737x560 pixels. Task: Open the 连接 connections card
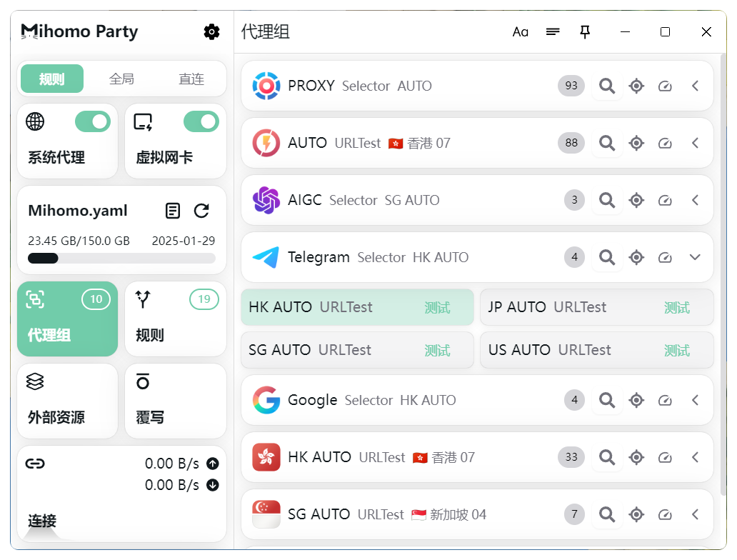[x=121, y=493]
